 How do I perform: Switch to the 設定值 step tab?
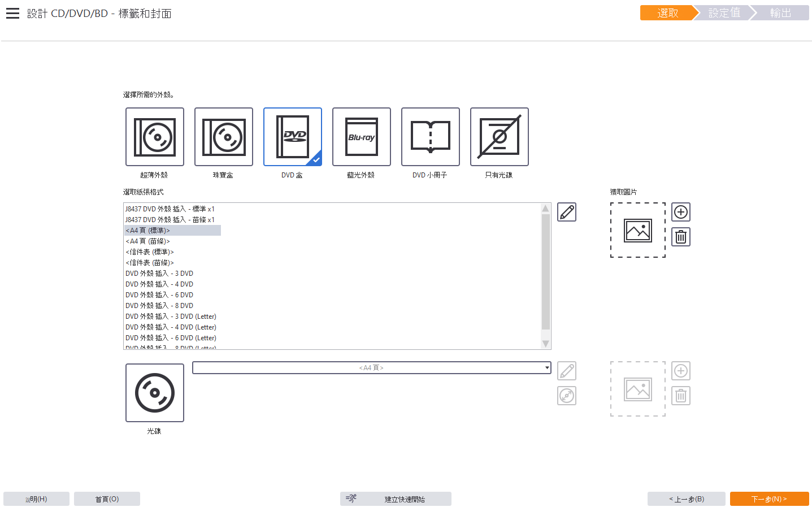point(724,13)
